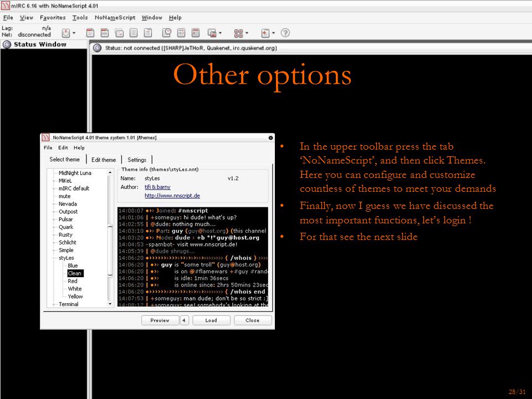The width and height of the screenshot is (532, 399).
Task: Open the View menu
Action: point(27,18)
